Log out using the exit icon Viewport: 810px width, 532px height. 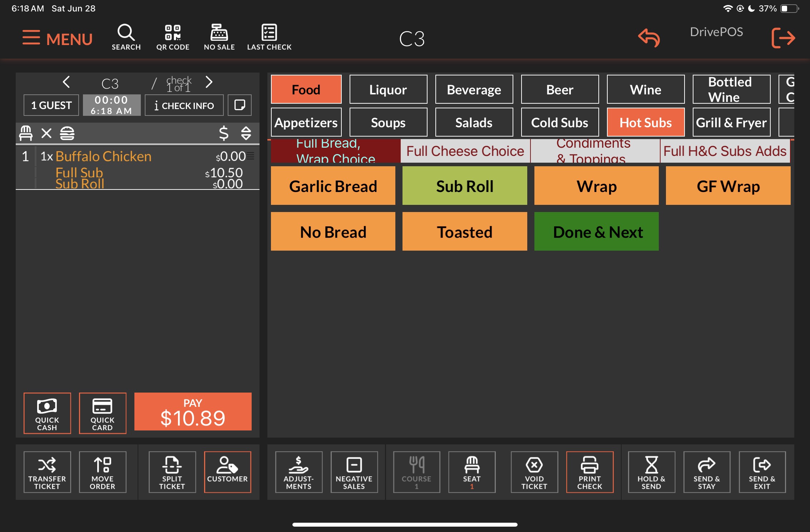[x=783, y=38]
